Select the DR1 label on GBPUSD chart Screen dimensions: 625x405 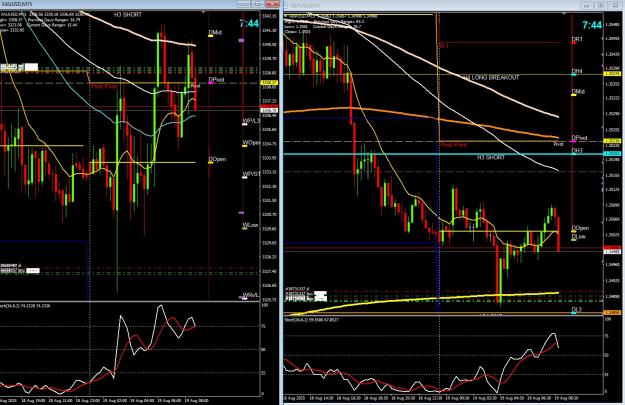click(577, 39)
